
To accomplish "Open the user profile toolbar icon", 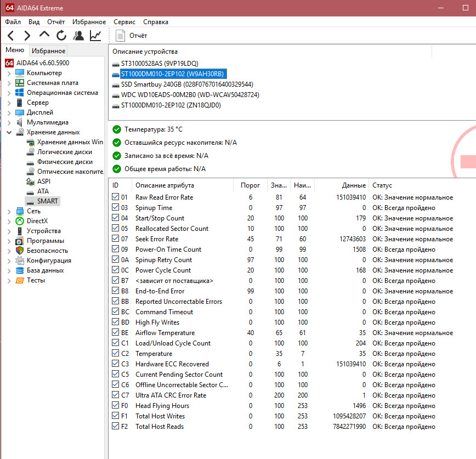I will (x=78, y=35).
